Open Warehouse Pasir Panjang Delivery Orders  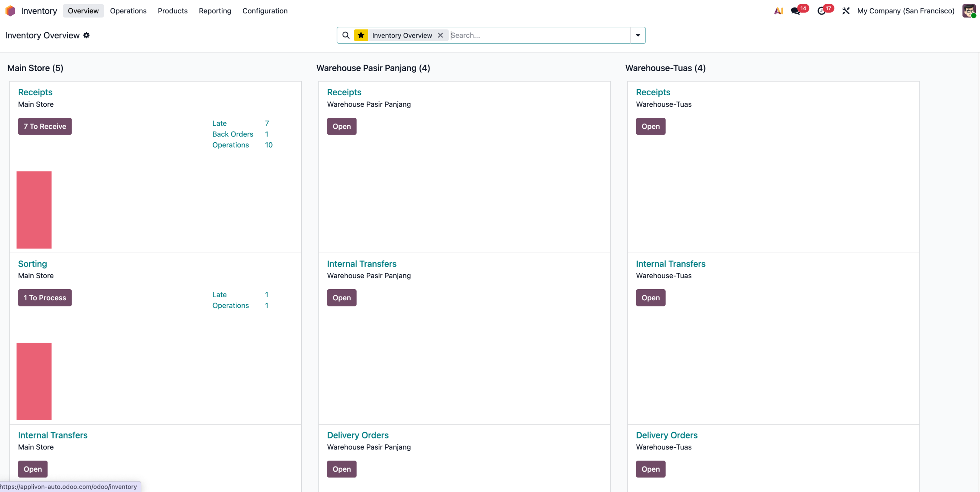point(341,469)
